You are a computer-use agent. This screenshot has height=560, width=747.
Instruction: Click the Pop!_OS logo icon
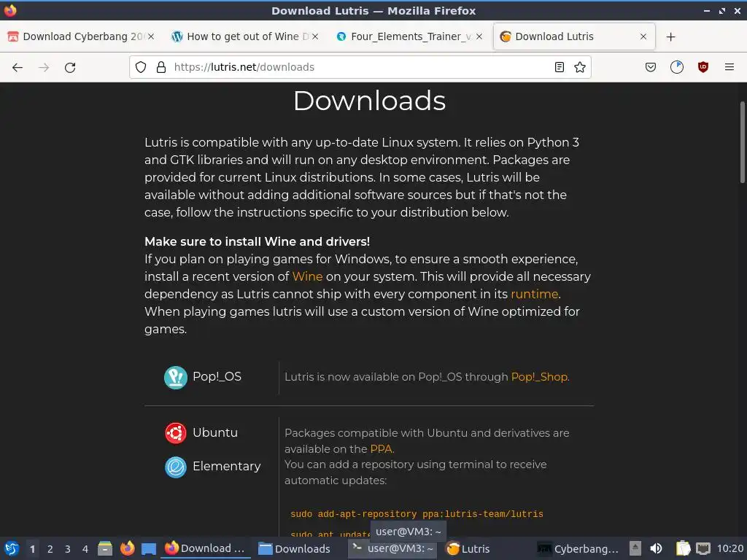coord(176,378)
